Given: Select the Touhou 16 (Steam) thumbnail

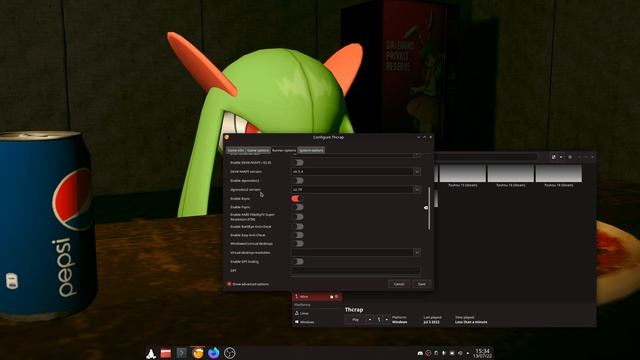Looking at the screenshot, I should tap(511, 173).
